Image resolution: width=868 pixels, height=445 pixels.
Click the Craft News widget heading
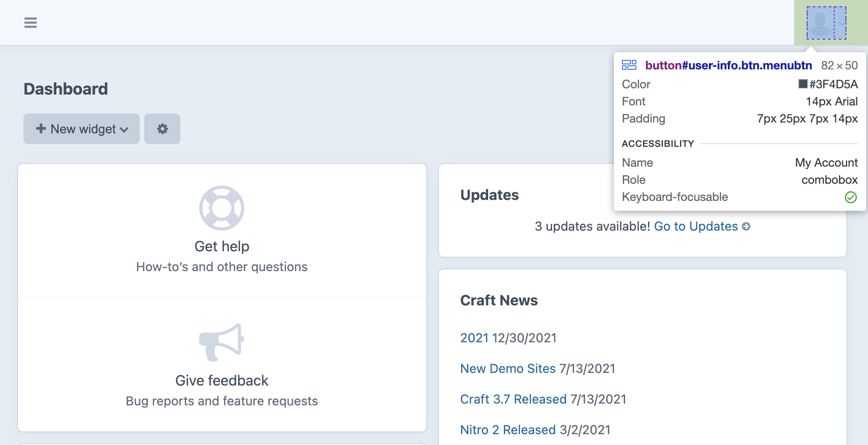pyautogui.click(x=499, y=300)
